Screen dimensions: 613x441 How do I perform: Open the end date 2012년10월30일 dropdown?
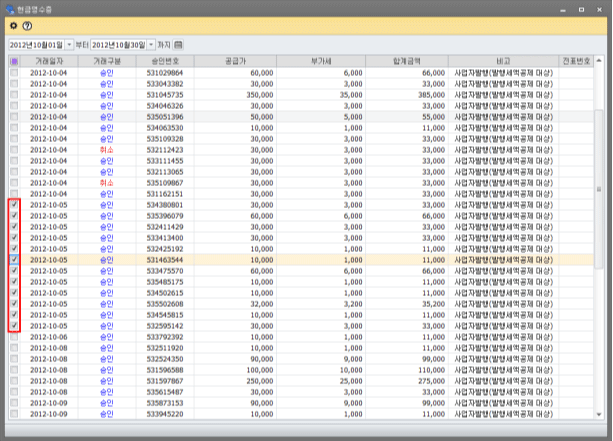click(151, 45)
